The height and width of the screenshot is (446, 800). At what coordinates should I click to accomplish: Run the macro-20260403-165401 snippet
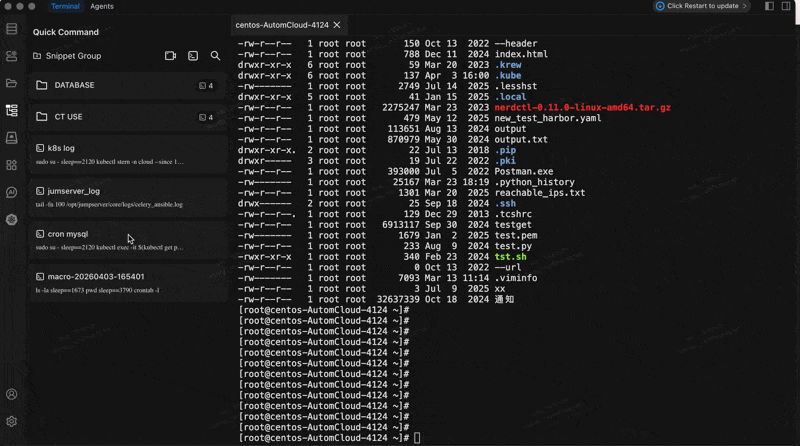[x=128, y=283]
